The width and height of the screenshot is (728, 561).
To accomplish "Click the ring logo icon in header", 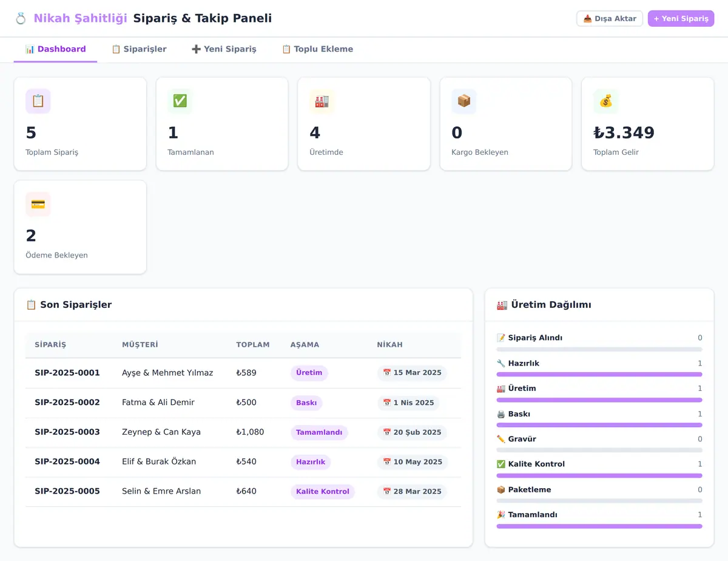I will 21,19.
